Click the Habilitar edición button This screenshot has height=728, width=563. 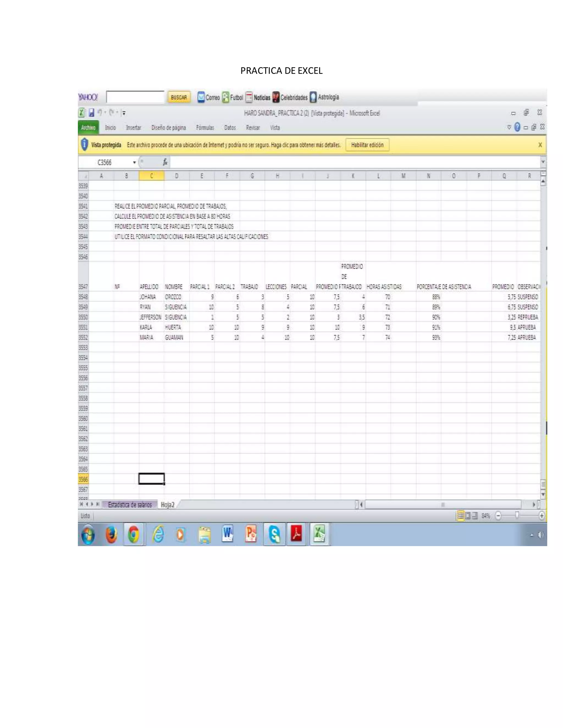pyautogui.click(x=367, y=145)
